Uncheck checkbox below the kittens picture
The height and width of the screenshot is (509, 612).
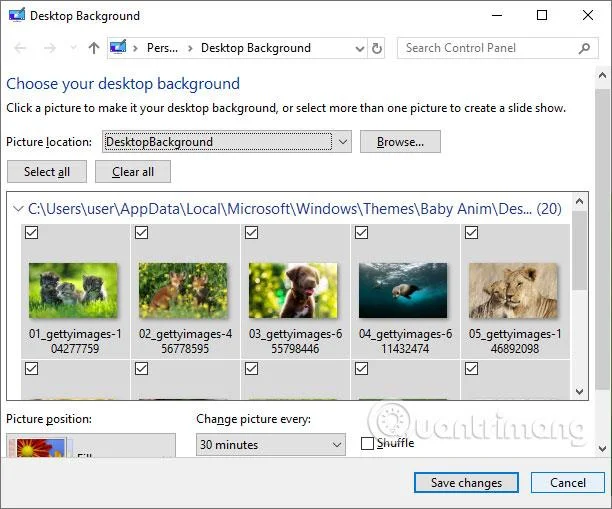coord(32,368)
